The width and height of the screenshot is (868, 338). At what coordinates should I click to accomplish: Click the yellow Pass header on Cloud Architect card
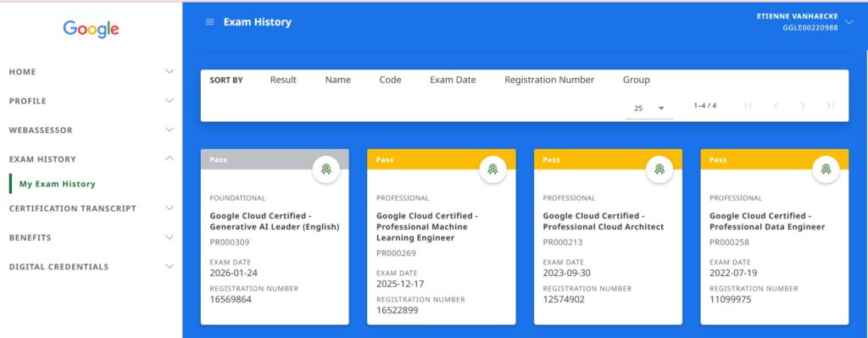(x=608, y=158)
